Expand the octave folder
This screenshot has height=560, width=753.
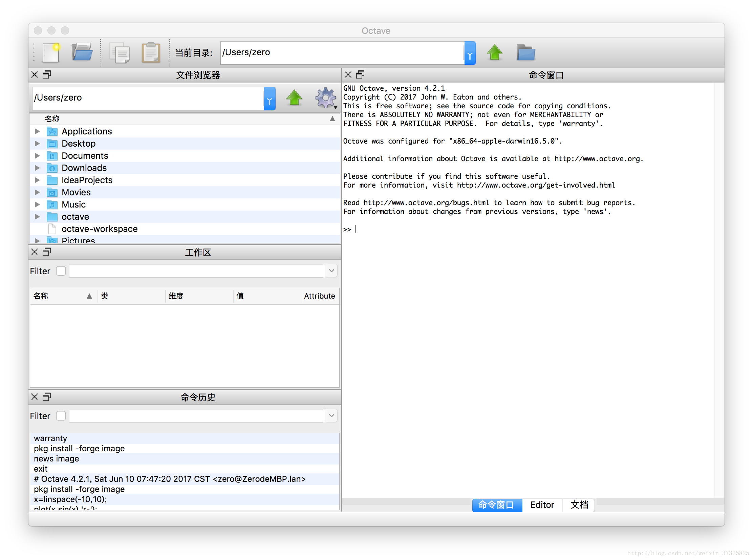click(x=37, y=217)
